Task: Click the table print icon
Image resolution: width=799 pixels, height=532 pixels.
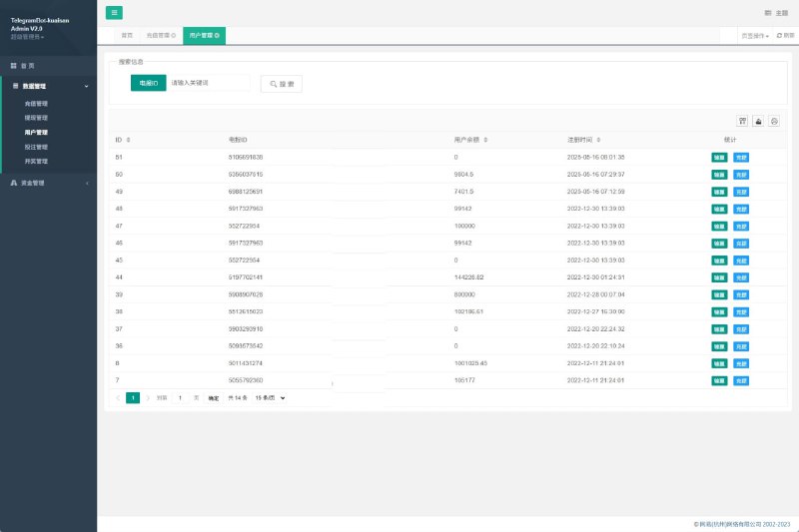Action: pos(774,121)
